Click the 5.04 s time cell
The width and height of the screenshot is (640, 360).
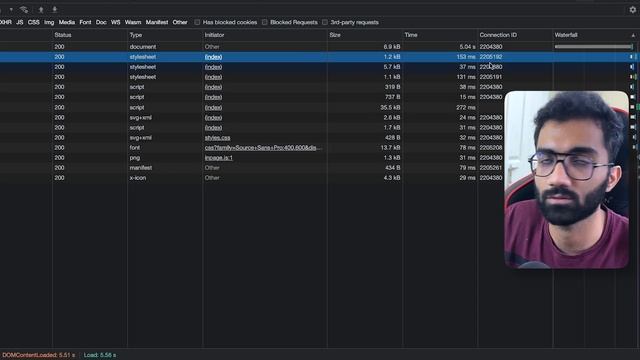467,47
